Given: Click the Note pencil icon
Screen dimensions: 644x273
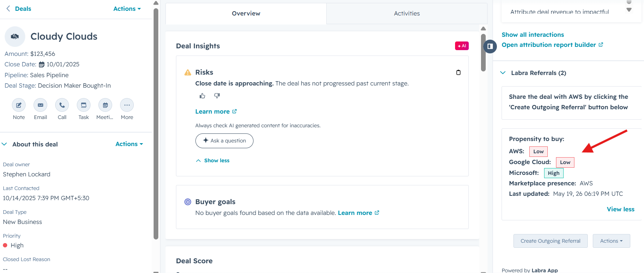Looking at the screenshot, I should pyautogui.click(x=19, y=105).
